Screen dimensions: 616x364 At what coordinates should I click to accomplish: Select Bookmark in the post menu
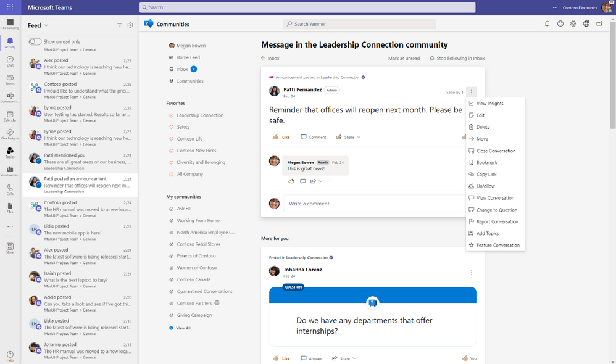496,162
